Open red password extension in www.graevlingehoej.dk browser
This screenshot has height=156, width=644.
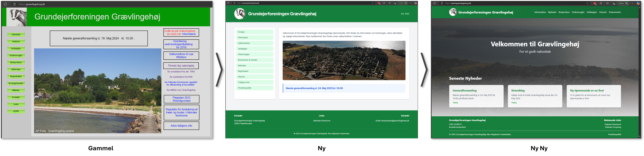click(x=379, y=3)
